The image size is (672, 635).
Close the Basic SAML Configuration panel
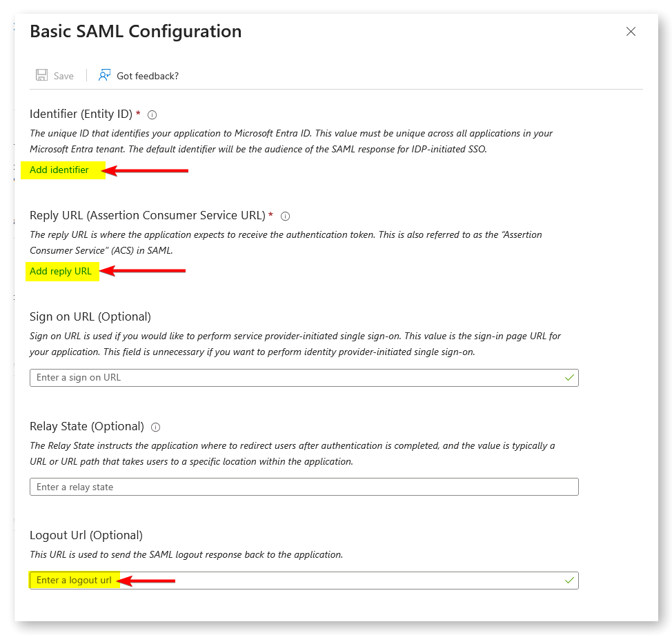click(631, 32)
